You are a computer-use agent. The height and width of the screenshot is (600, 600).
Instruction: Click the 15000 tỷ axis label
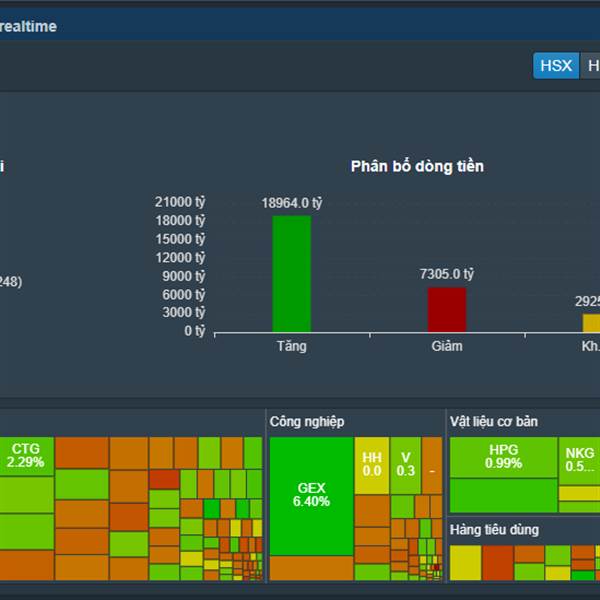click(180, 239)
